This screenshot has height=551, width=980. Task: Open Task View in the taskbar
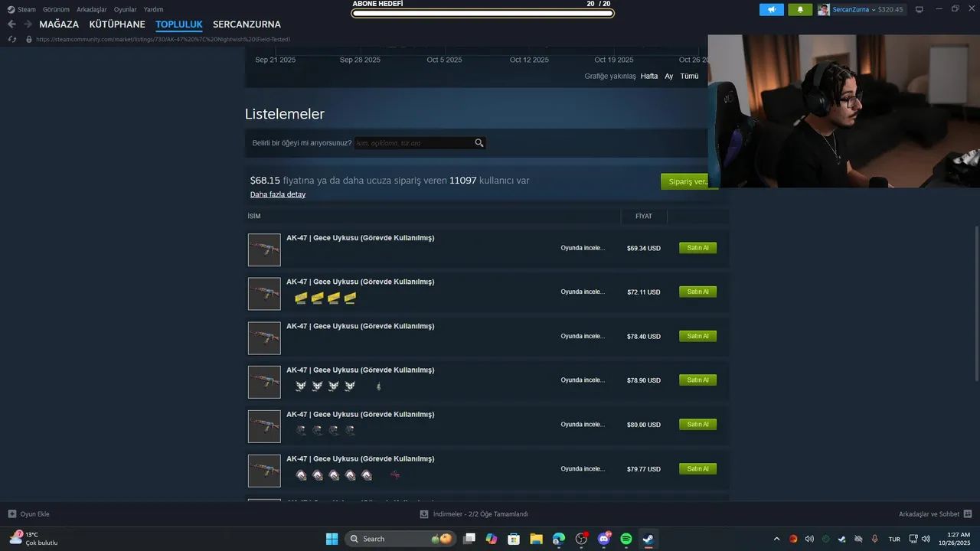click(x=469, y=539)
